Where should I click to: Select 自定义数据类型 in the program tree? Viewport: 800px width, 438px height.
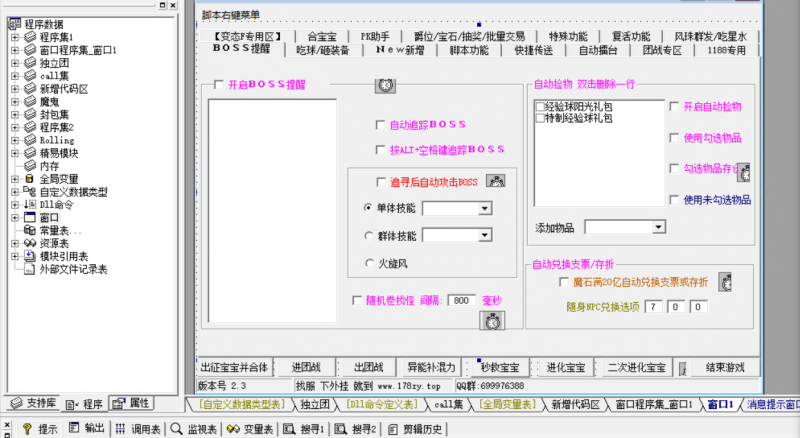click(x=73, y=192)
